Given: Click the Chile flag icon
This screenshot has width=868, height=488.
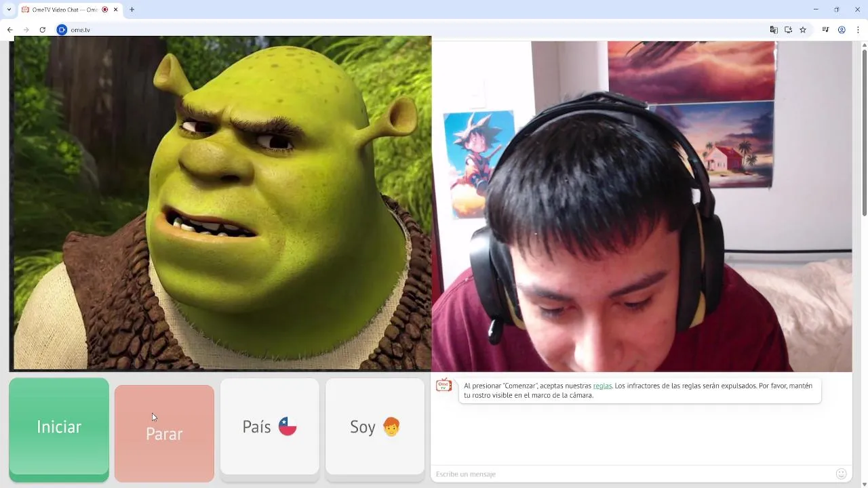Looking at the screenshot, I should [288, 426].
